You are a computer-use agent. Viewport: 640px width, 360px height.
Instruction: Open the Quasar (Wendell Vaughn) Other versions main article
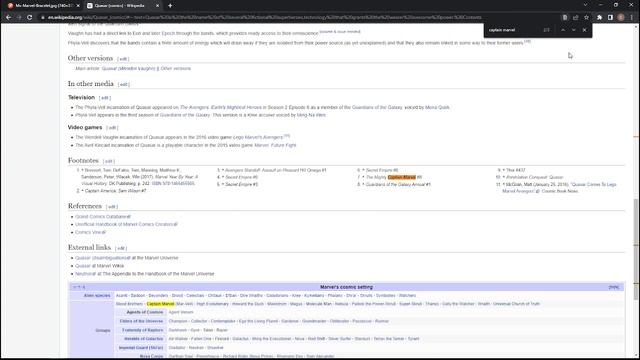point(146,69)
